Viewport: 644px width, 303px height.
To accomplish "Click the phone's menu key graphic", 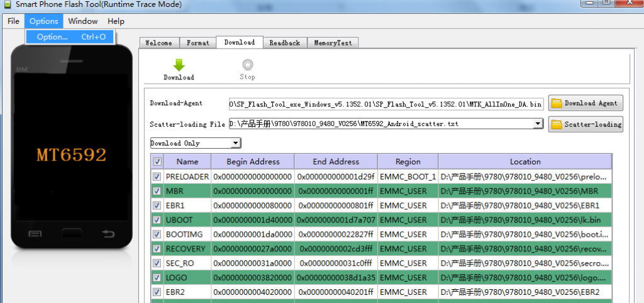I will 36,235.
